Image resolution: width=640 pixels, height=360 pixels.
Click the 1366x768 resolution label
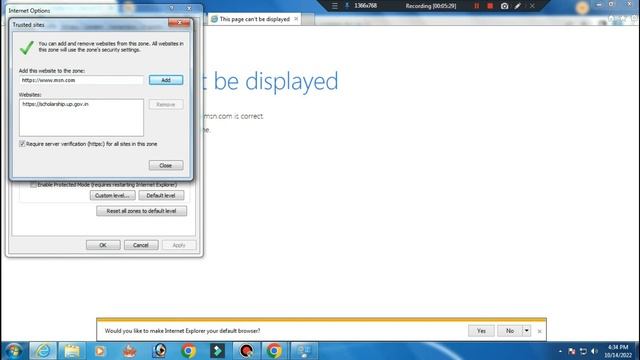coord(366,6)
